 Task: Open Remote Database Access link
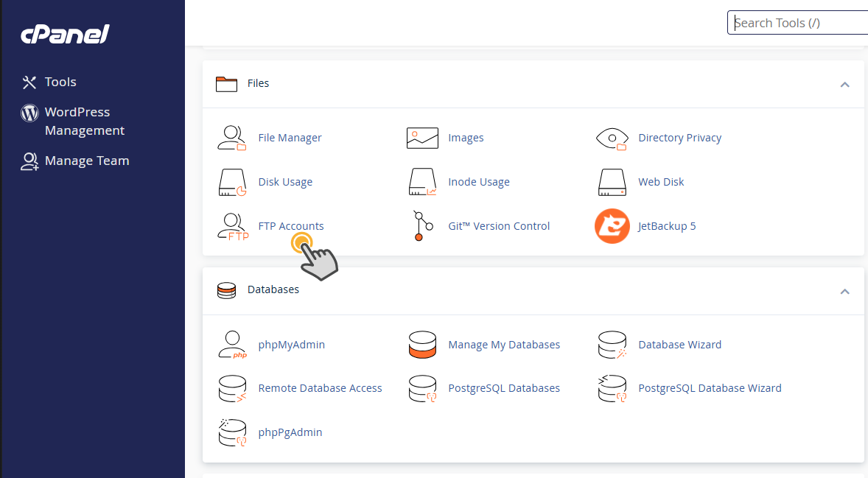click(320, 388)
